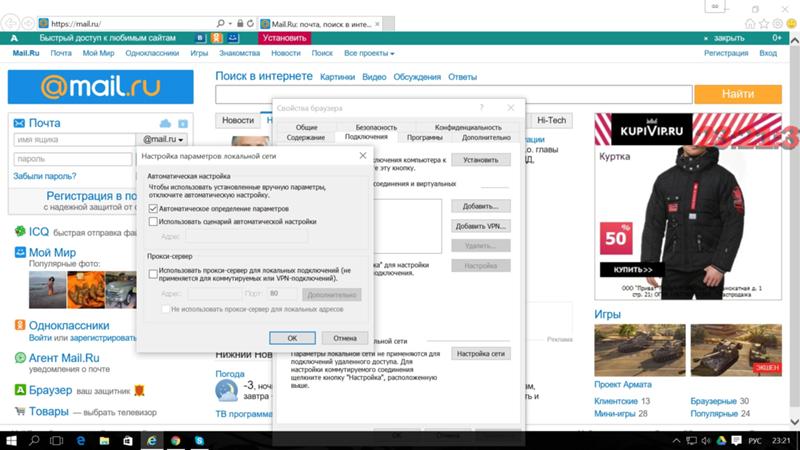Screen dimensions: 800x450
Task: Open Microsoft Edge from the taskbar
Action: click(x=81, y=440)
